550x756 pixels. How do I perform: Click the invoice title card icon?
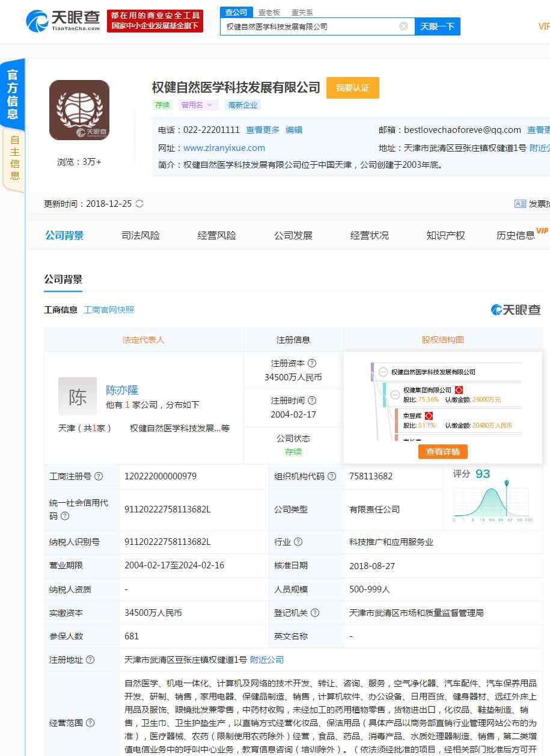[x=520, y=204]
